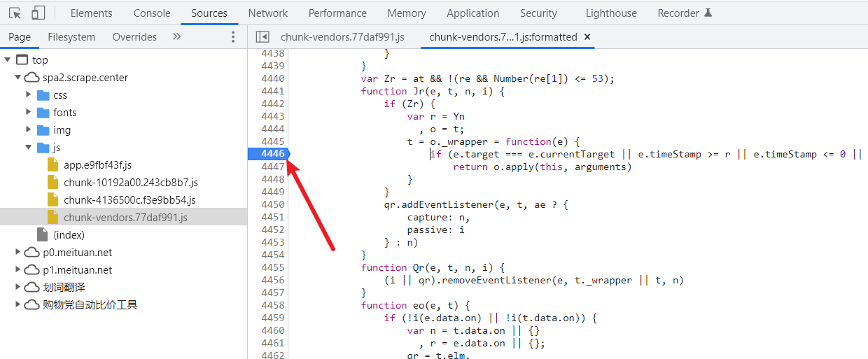Viewport: 868px width, 359px height.
Task: Open chunk-10192a00.243cb8b7.js file
Action: pos(131,183)
